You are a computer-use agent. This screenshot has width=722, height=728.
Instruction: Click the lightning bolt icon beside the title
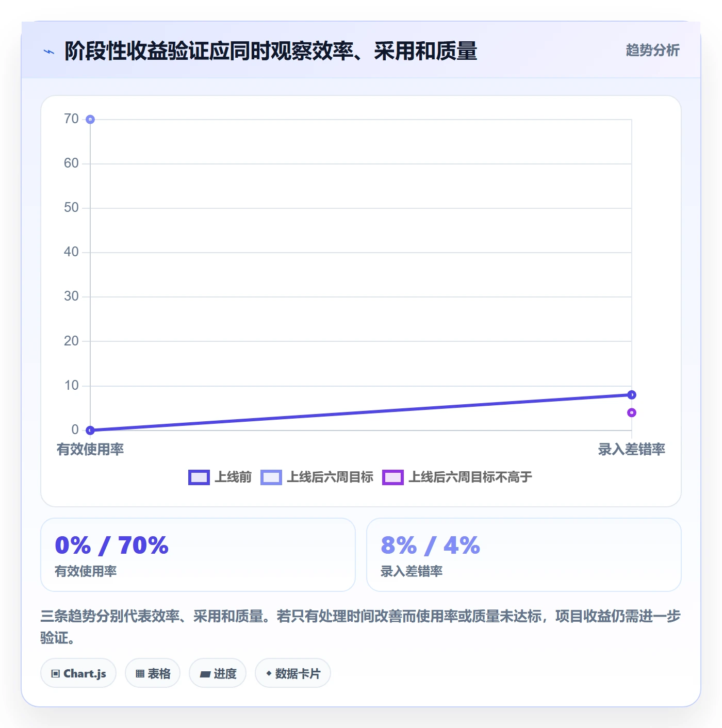[49, 52]
